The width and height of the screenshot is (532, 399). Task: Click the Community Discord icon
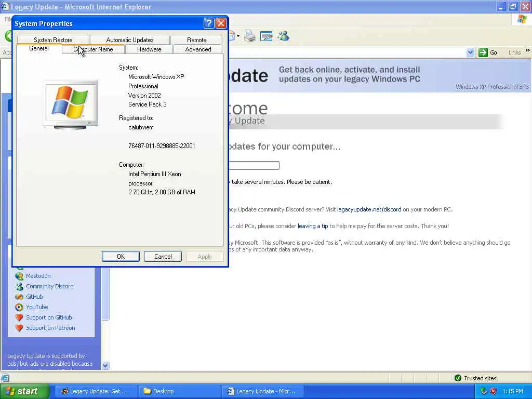[19, 286]
